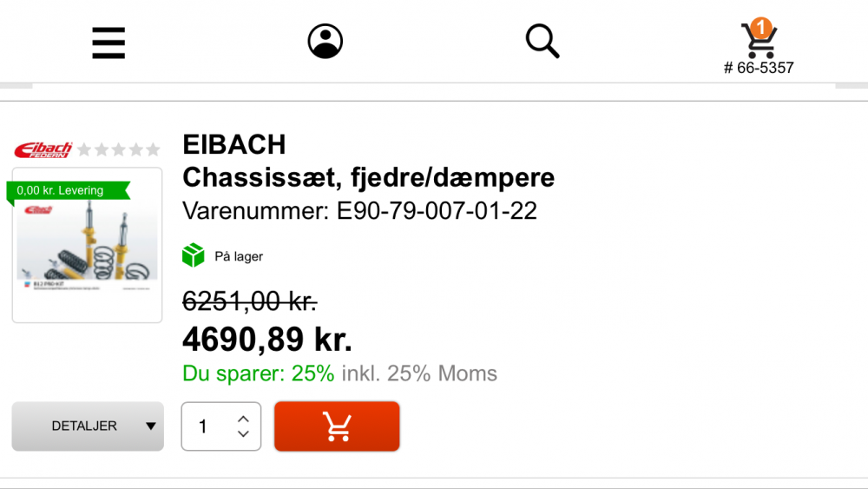
Task: Open the hamburger menu
Action: 108,43
